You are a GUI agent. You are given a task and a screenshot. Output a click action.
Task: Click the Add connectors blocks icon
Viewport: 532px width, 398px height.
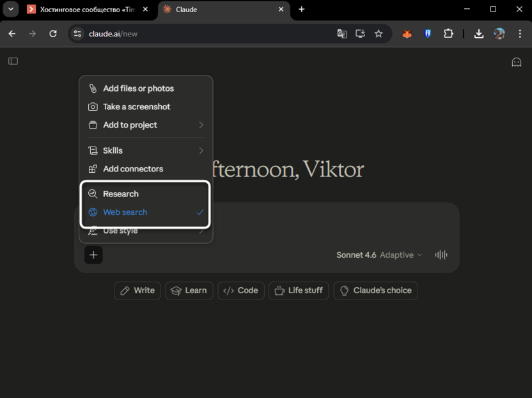[x=93, y=169]
